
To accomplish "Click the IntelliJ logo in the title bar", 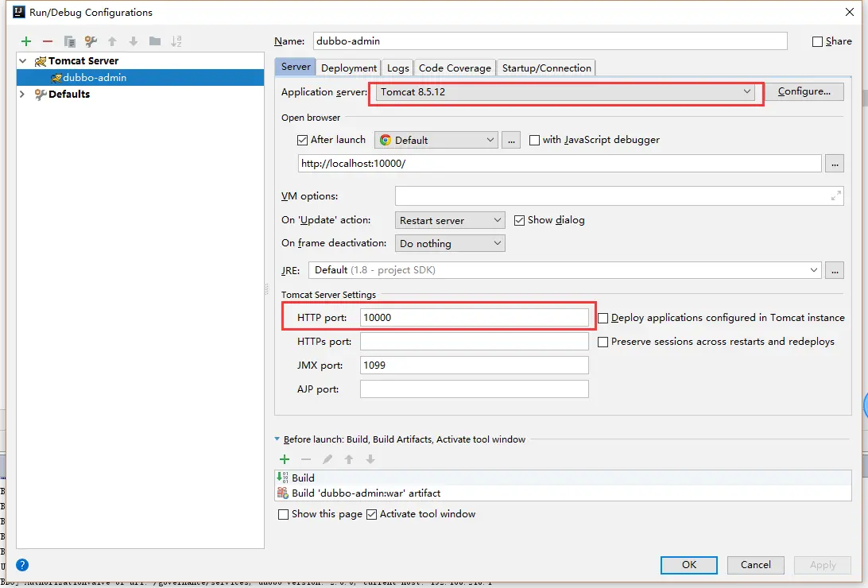I will point(19,12).
